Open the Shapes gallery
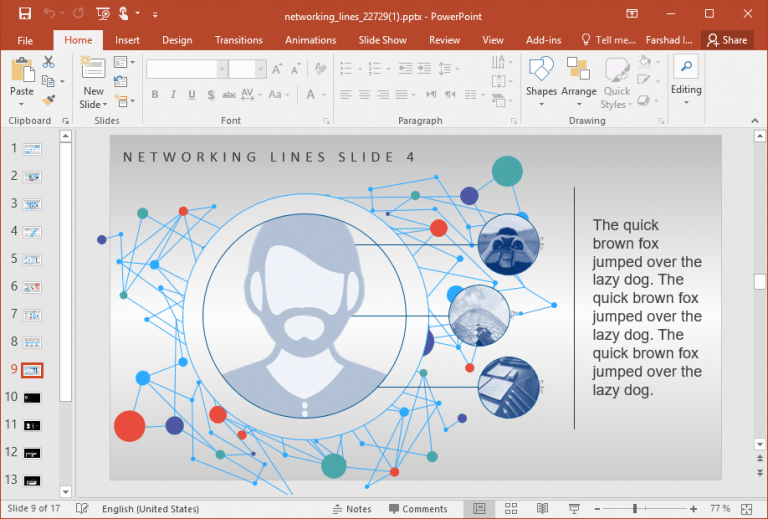This screenshot has height=519, width=768. (541, 78)
